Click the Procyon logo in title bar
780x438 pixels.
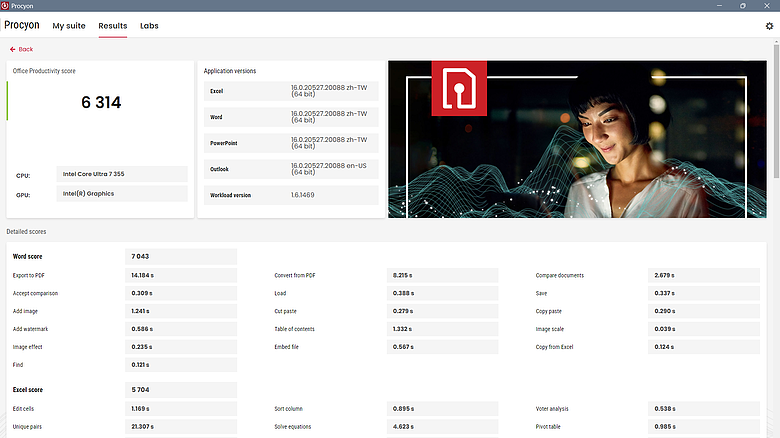point(5,6)
